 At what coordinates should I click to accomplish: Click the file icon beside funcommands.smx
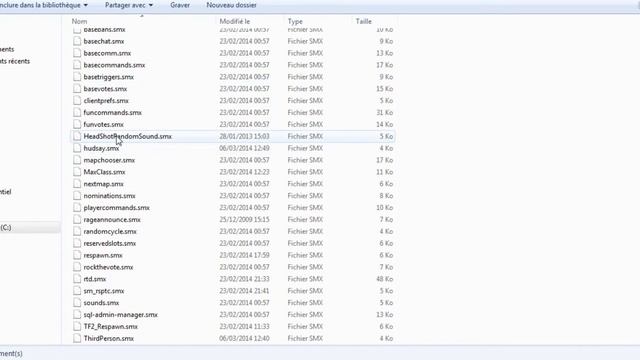tap(77, 112)
